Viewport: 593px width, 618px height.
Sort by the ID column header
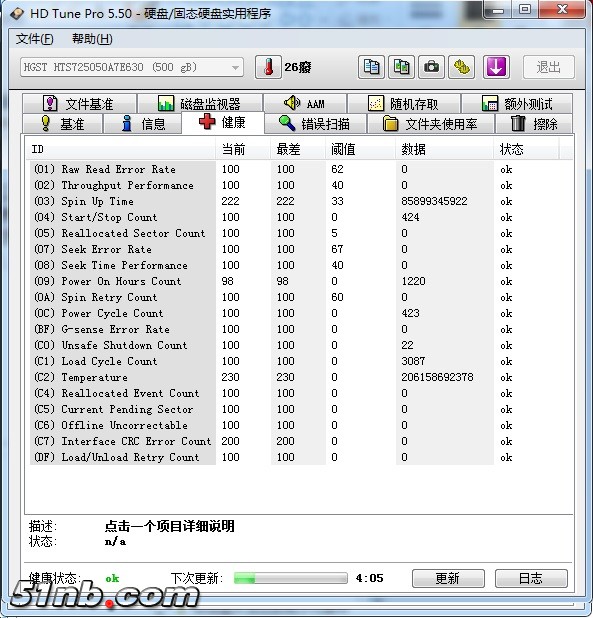tap(121, 149)
